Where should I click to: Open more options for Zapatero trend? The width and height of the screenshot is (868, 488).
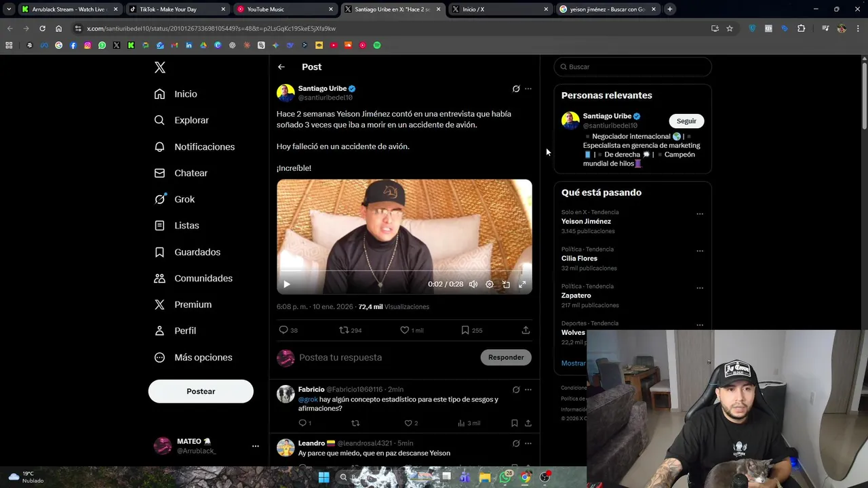(700, 288)
